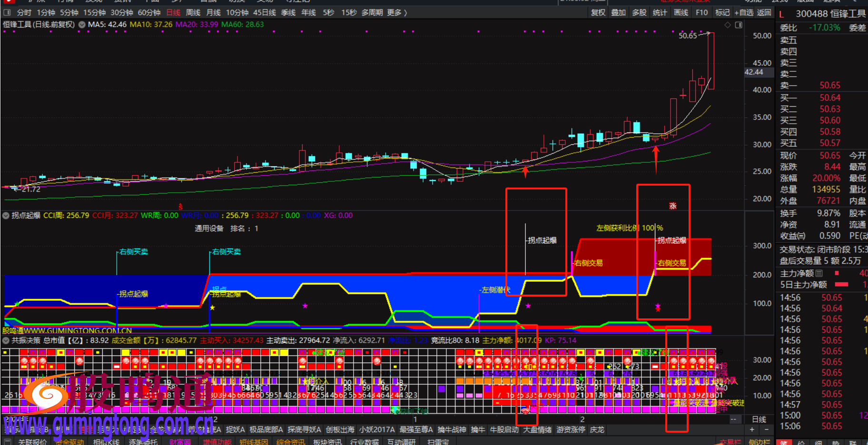
Task: Open the F10 company info
Action: [x=701, y=12]
